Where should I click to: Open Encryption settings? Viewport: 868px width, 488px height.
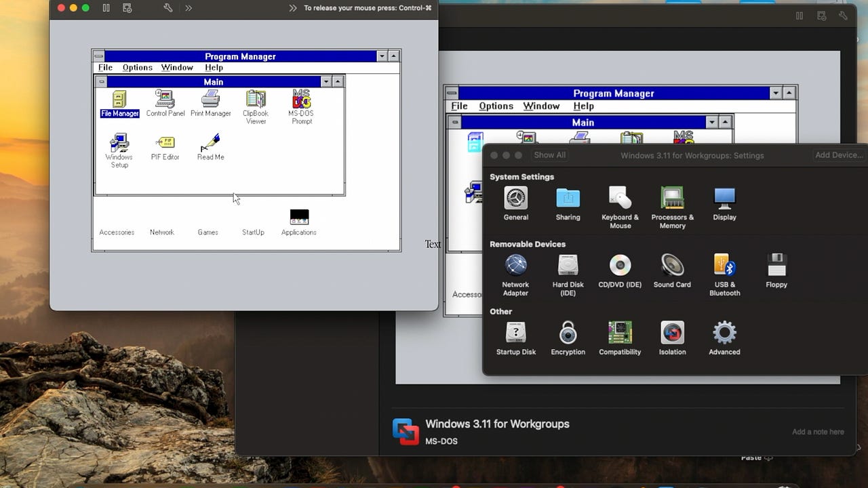point(568,338)
